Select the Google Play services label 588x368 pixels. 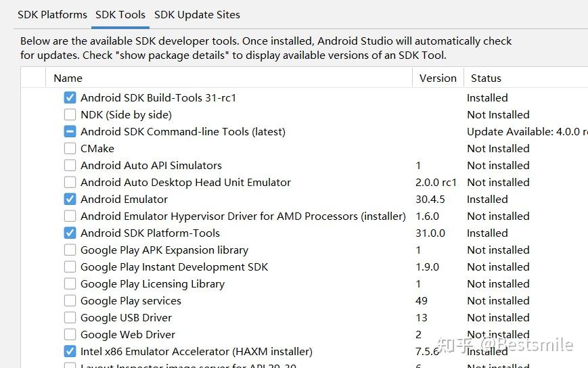click(x=131, y=300)
